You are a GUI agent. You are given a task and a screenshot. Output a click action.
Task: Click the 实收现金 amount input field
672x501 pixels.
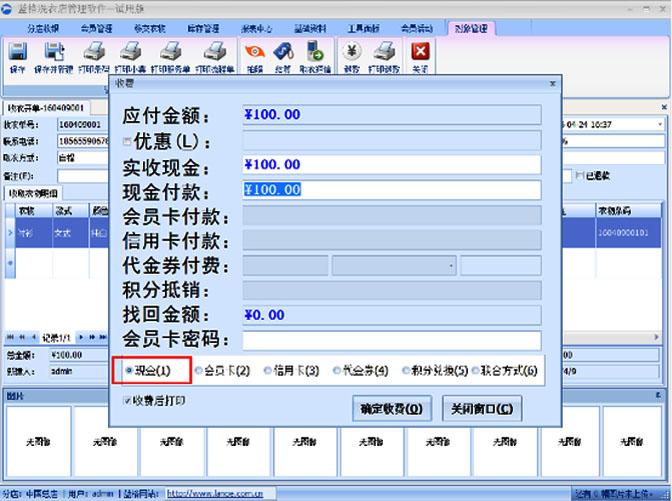click(x=390, y=165)
